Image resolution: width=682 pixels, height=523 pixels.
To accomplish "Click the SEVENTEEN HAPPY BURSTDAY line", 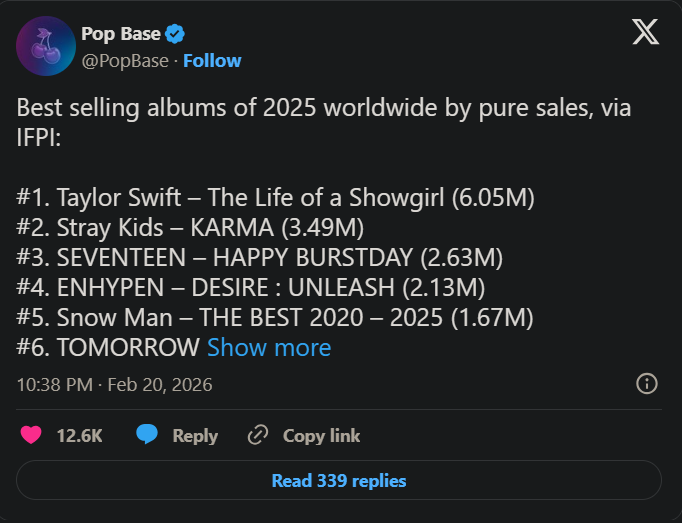I will click(259, 258).
